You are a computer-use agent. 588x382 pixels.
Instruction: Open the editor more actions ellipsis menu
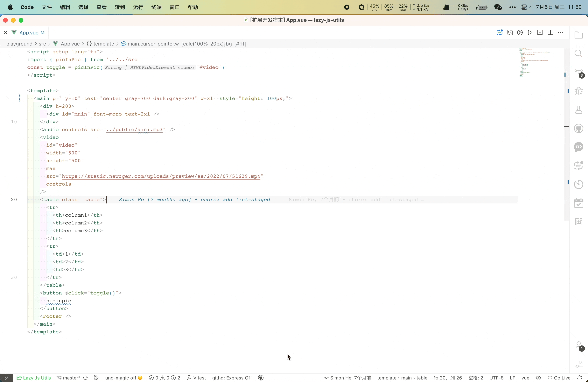click(x=561, y=32)
